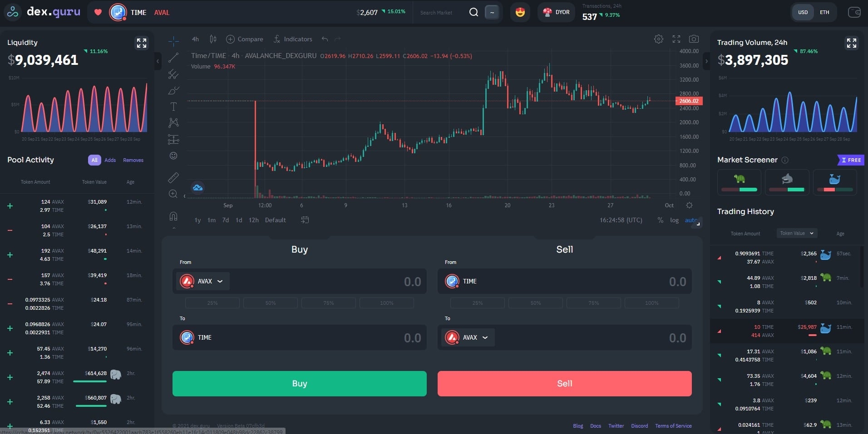Undo the last chart action
Image resolution: width=868 pixels, height=434 pixels.
pyautogui.click(x=325, y=39)
